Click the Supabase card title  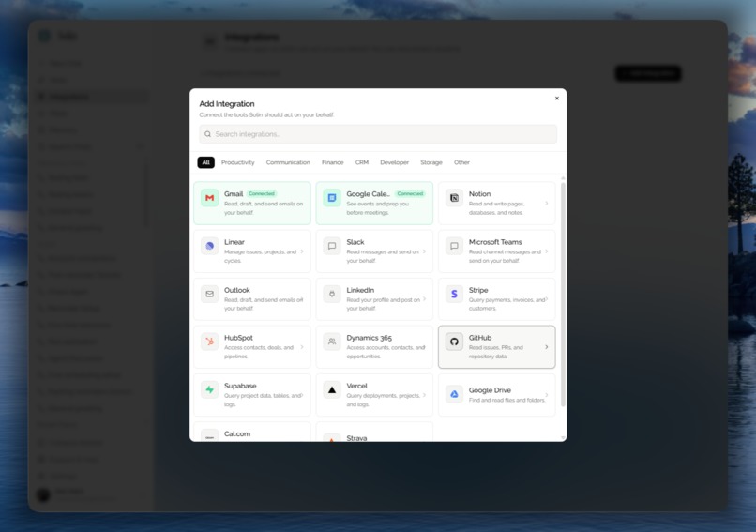coord(240,386)
